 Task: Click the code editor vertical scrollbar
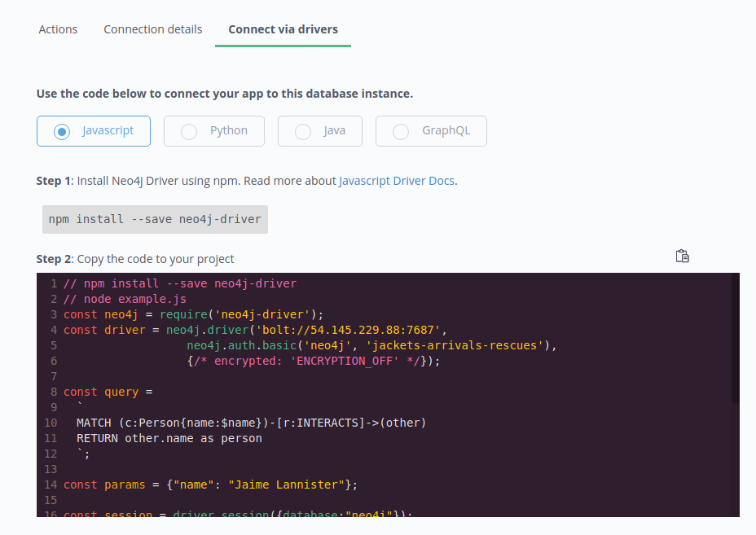pos(736,337)
